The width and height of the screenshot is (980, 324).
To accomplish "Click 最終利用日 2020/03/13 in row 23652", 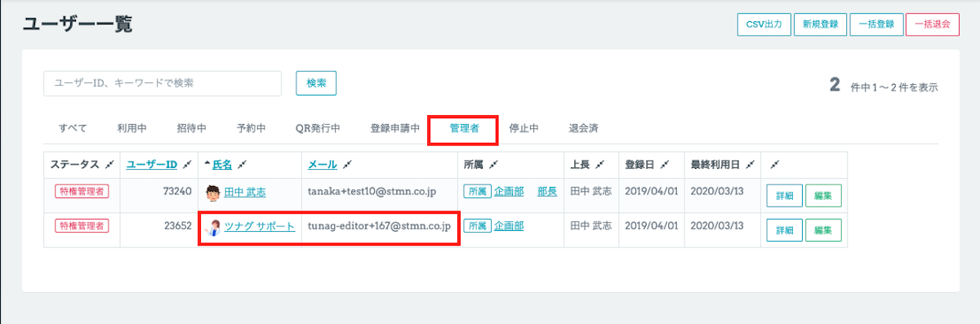I will click(717, 226).
